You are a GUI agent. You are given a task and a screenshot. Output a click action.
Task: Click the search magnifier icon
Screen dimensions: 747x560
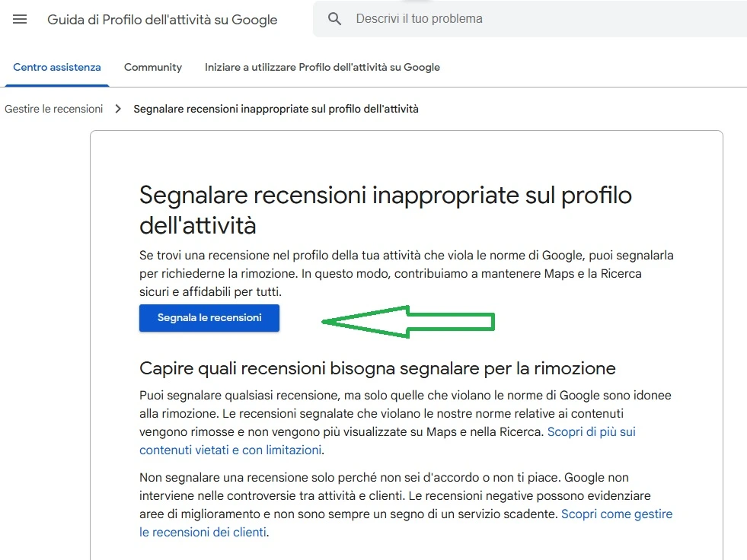point(335,18)
